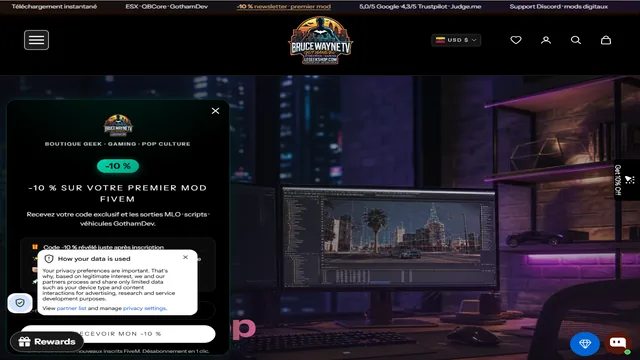Open the Rewards program button
The width and height of the screenshot is (640, 360).
[x=47, y=342]
